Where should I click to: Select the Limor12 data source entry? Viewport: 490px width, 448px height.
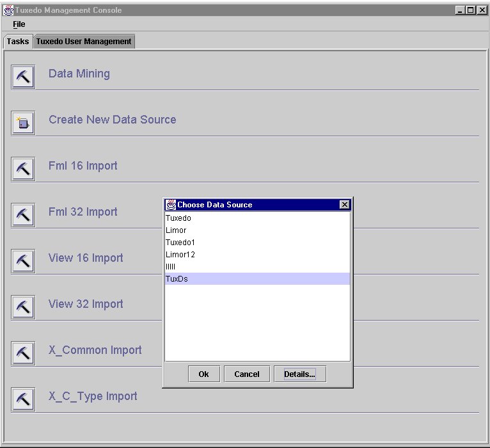pos(257,255)
